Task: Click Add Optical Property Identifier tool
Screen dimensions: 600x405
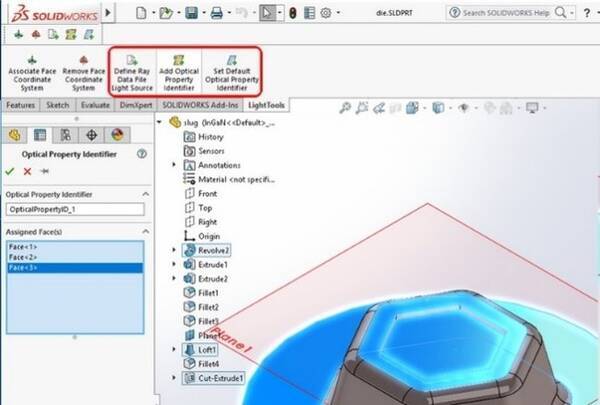Action: tap(179, 74)
